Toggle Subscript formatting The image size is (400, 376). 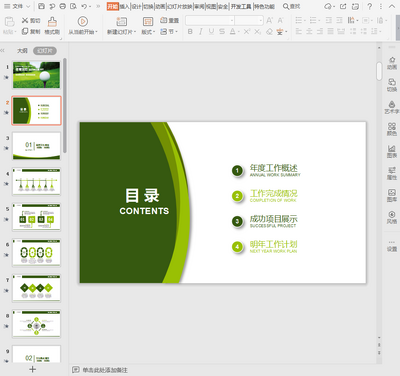click(258, 32)
